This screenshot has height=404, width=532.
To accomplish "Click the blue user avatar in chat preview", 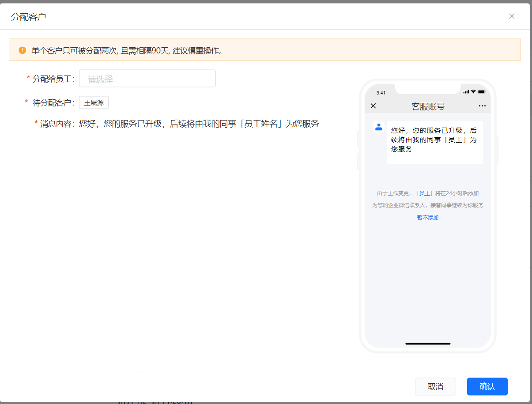I will (x=378, y=127).
